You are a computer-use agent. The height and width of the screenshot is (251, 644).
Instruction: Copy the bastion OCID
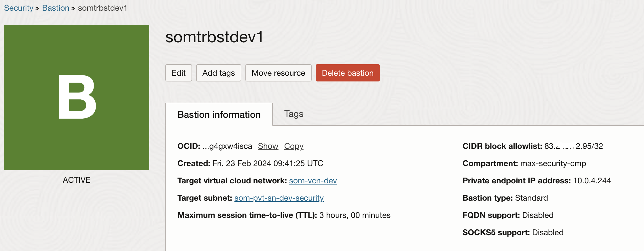point(293,146)
